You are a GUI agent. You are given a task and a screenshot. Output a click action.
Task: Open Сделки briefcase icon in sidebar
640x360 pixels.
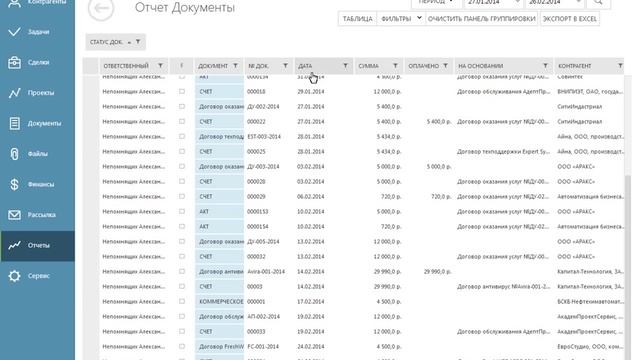[x=14, y=62]
